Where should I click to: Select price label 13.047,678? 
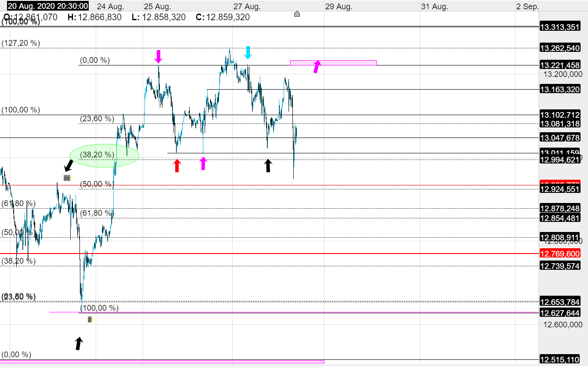click(560, 138)
